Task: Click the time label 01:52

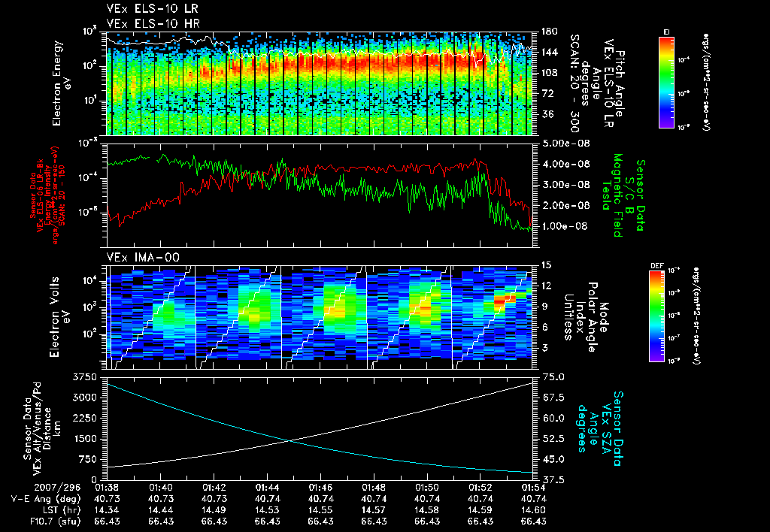Action: click(480, 488)
